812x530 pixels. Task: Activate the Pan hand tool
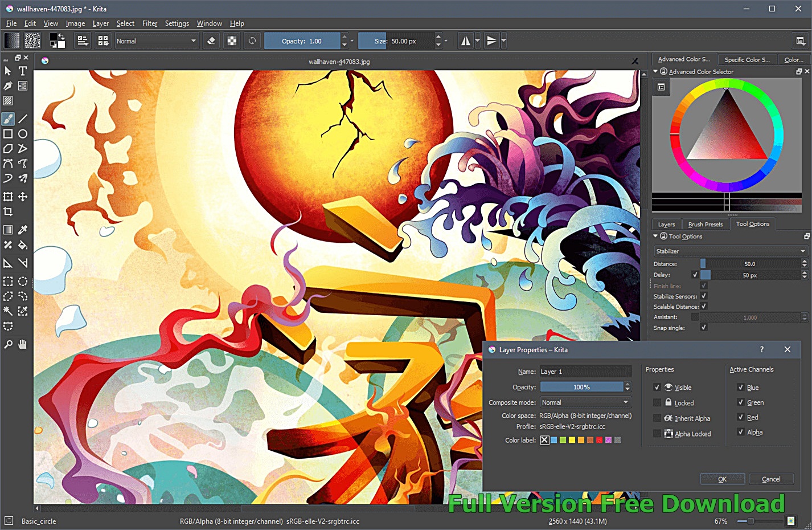tap(23, 344)
